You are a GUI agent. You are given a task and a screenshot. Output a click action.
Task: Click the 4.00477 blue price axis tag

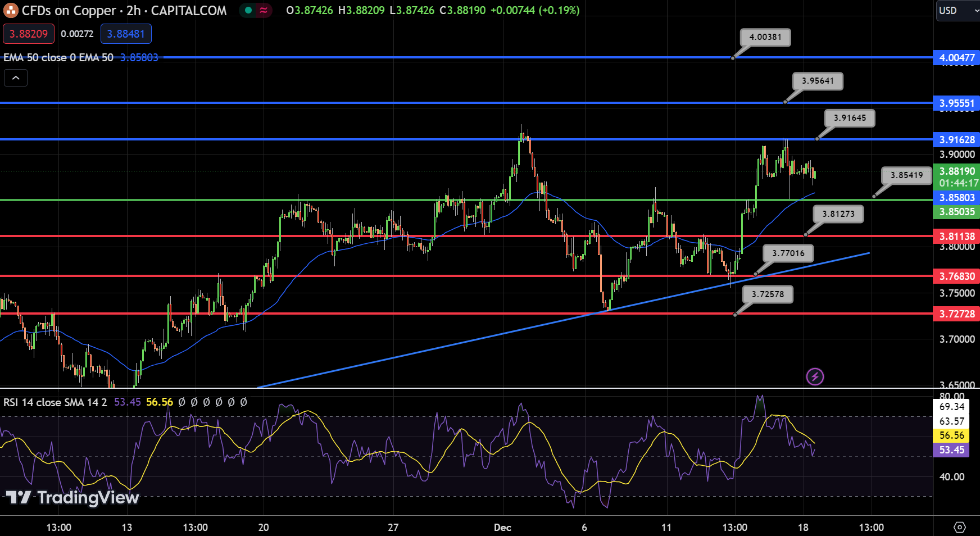[957, 57]
